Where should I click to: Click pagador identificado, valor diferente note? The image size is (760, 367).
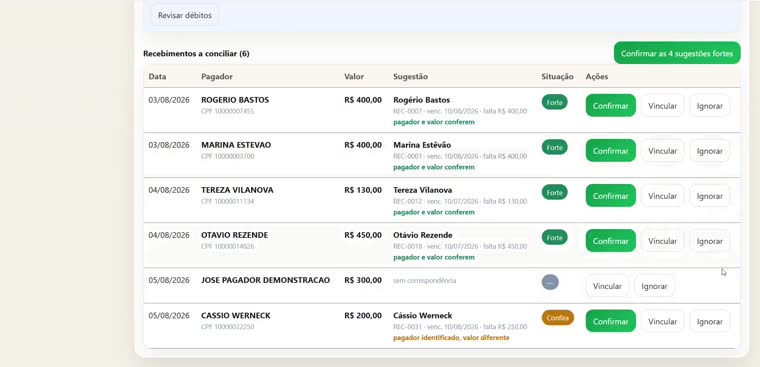tap(451, 337)
